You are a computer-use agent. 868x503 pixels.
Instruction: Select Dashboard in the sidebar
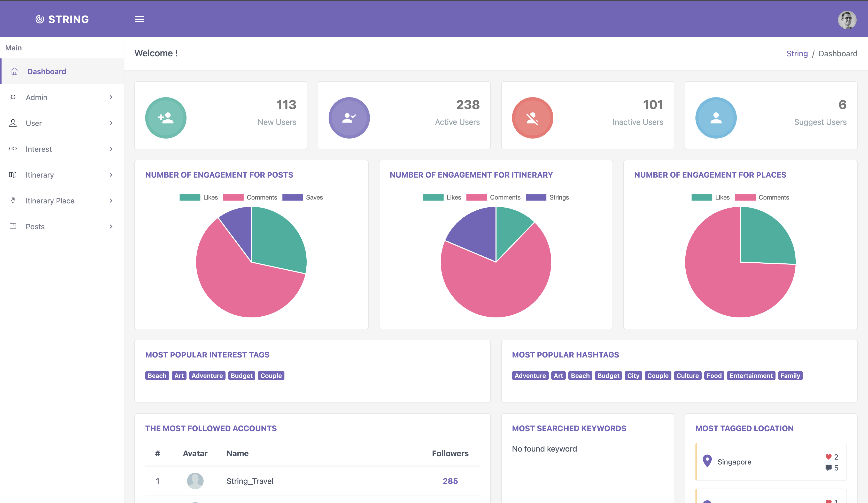pos(47,72)
